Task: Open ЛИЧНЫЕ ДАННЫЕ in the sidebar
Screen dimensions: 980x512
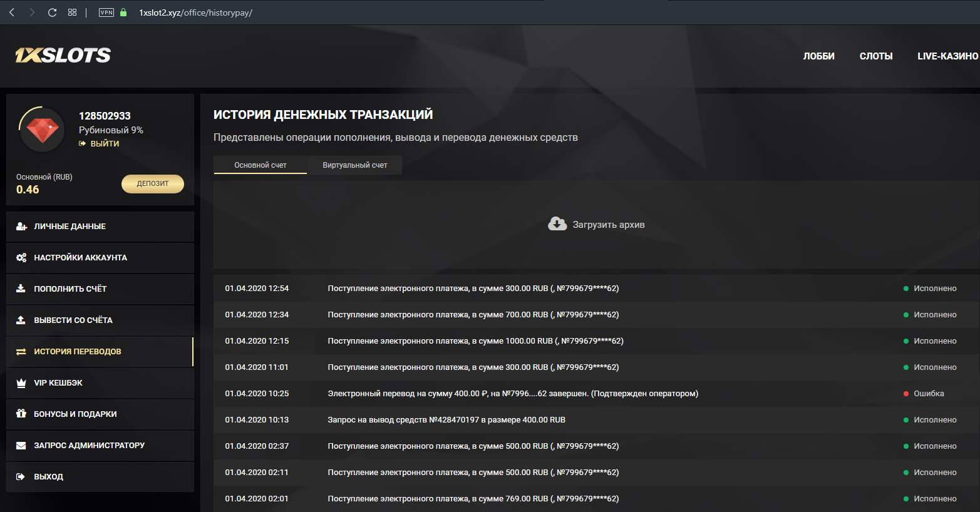Action: click(x=100, y=227)
